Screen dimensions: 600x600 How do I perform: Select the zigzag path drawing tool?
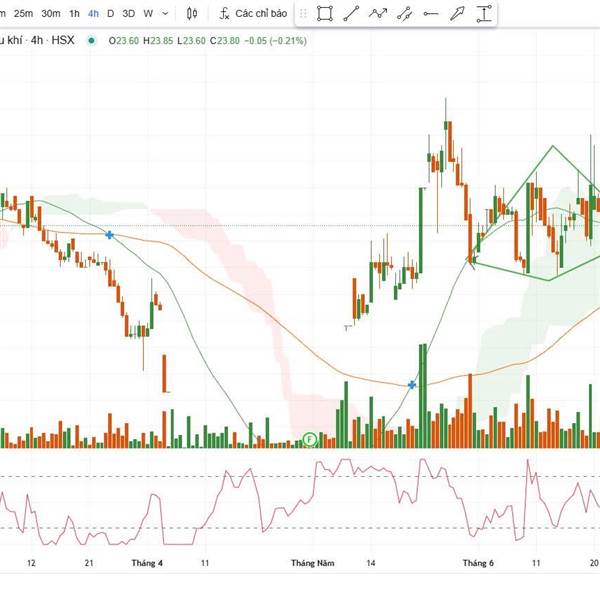pyautogui.click(x=378, y=14)
